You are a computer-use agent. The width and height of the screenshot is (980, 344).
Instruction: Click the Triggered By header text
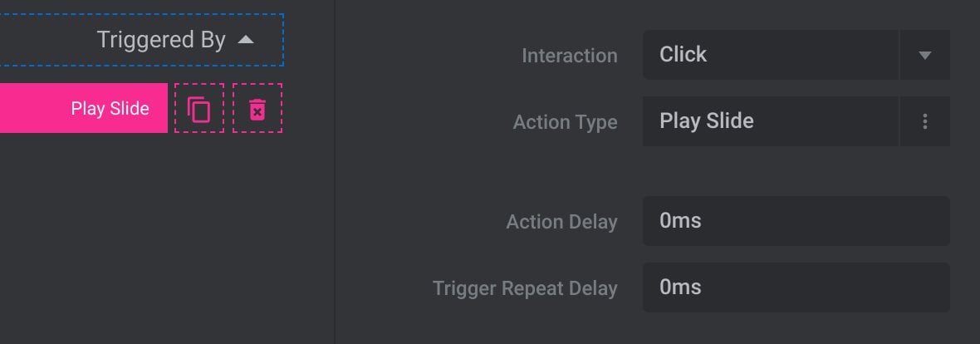point(161,40)
